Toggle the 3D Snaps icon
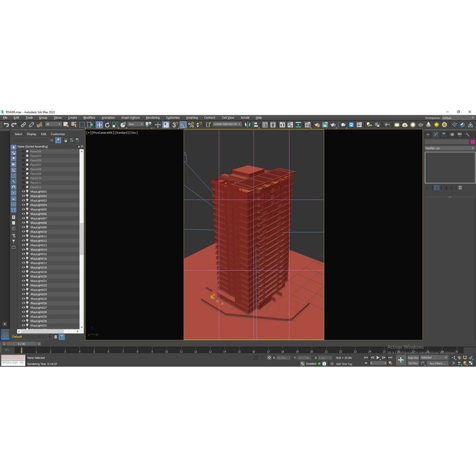Viewport: 476px width, 476px height. (175, 125)
